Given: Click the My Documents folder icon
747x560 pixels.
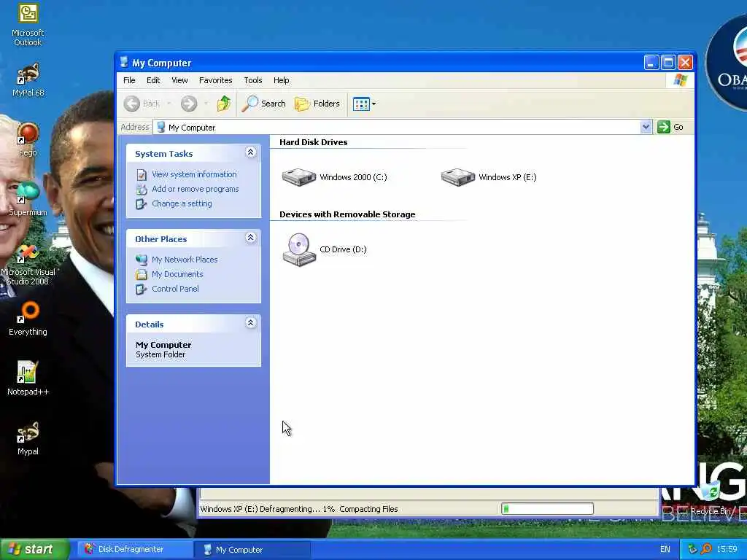Looking at the screenshot, I should pyautogui.click(x=142, y=275).
